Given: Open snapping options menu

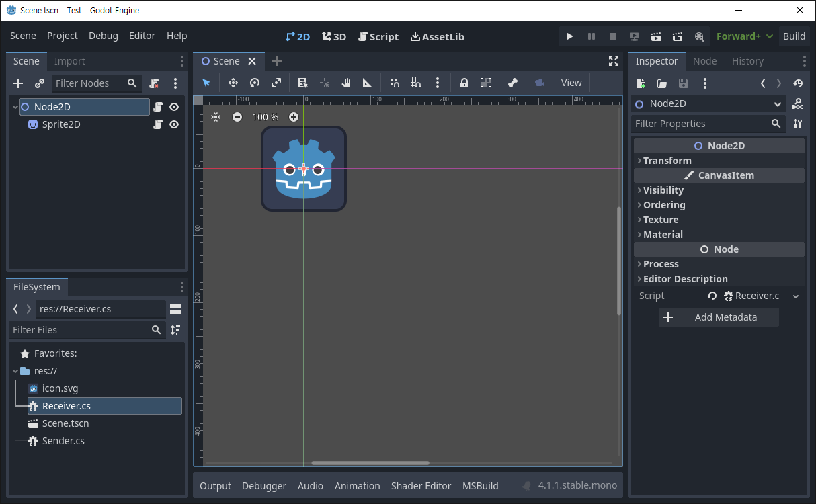Looking at the screenshot, I should coord(438,83).
